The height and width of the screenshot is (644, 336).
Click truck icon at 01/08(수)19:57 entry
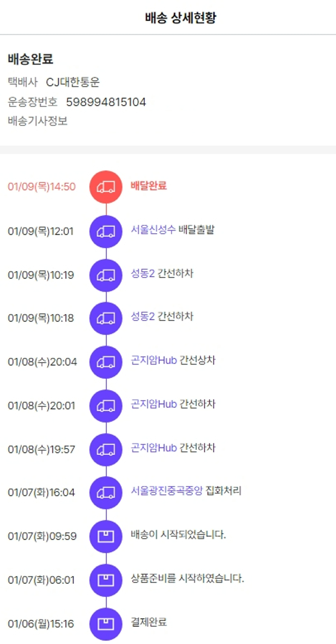(x=106, y=449)
